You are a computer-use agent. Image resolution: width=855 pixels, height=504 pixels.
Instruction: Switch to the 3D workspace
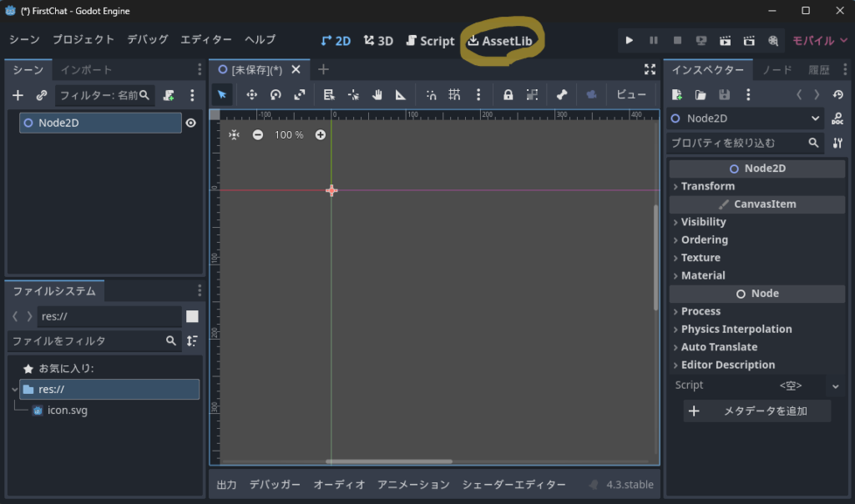point(378,41)
